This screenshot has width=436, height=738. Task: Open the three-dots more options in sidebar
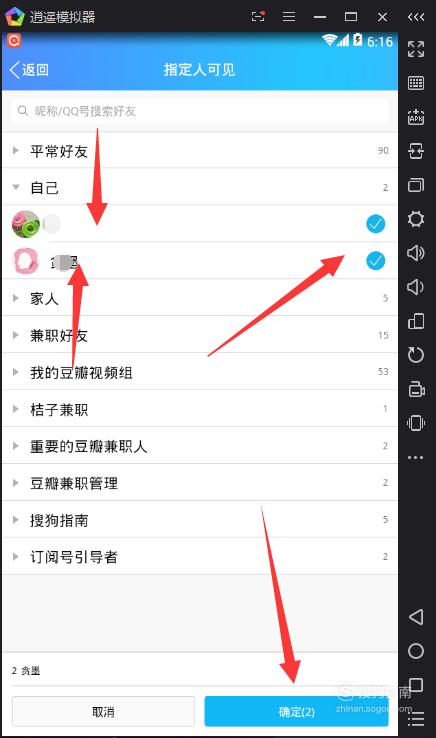[416, 457]
